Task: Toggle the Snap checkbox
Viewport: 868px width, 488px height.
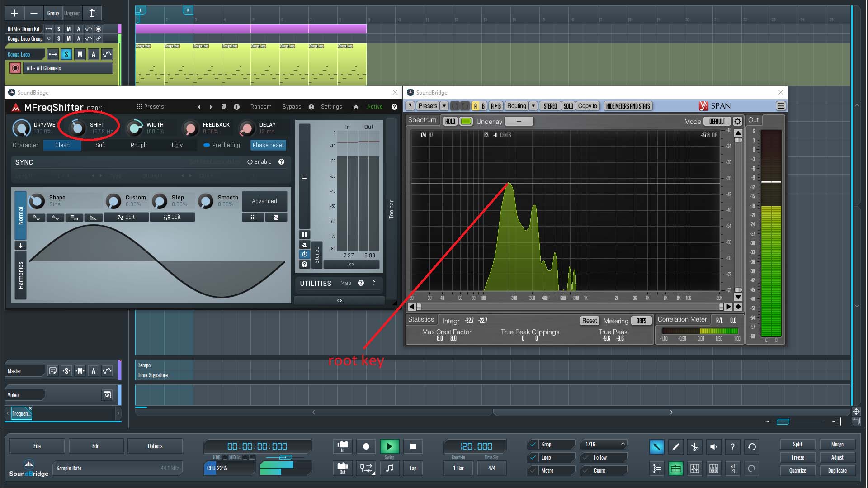Action: point(533,444)
